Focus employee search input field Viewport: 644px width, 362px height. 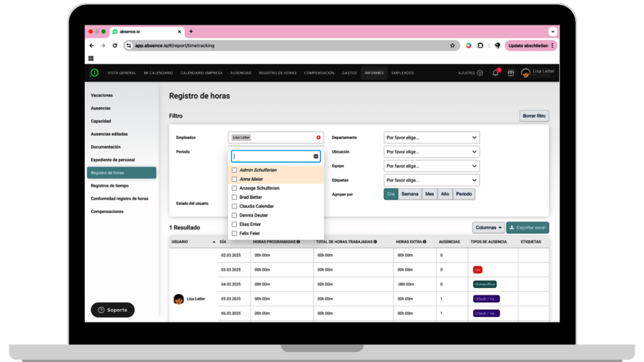[275, 156]
